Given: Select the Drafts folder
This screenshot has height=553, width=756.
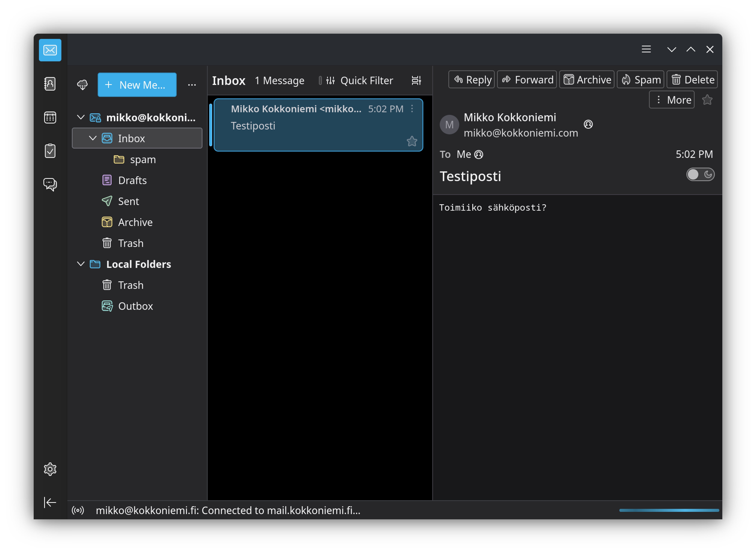Looking at the screenshot, I should click(x=132, y=180).
